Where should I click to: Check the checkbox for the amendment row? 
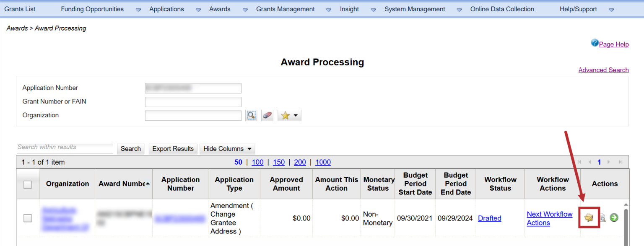pos(28,218)
